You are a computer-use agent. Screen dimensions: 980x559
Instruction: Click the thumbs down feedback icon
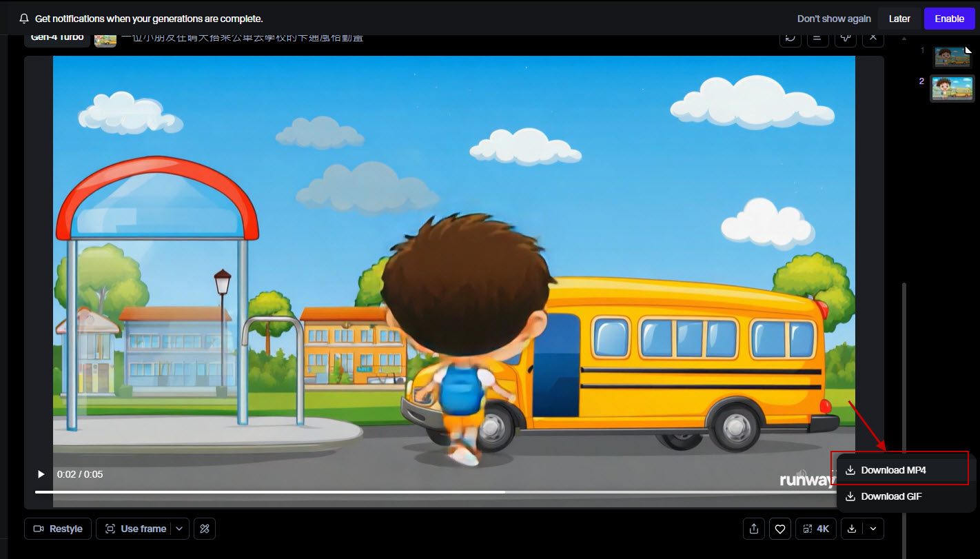(x=846, y=37)
